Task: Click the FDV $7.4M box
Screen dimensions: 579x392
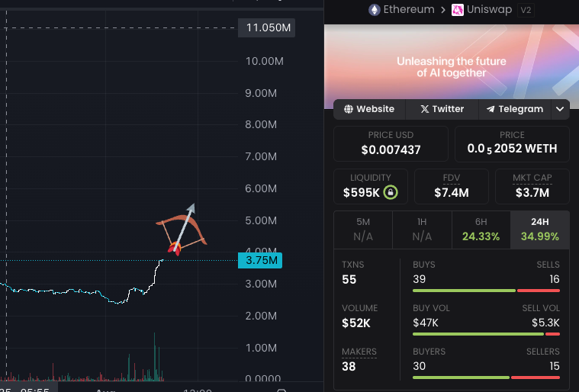Action: (452, 186)
